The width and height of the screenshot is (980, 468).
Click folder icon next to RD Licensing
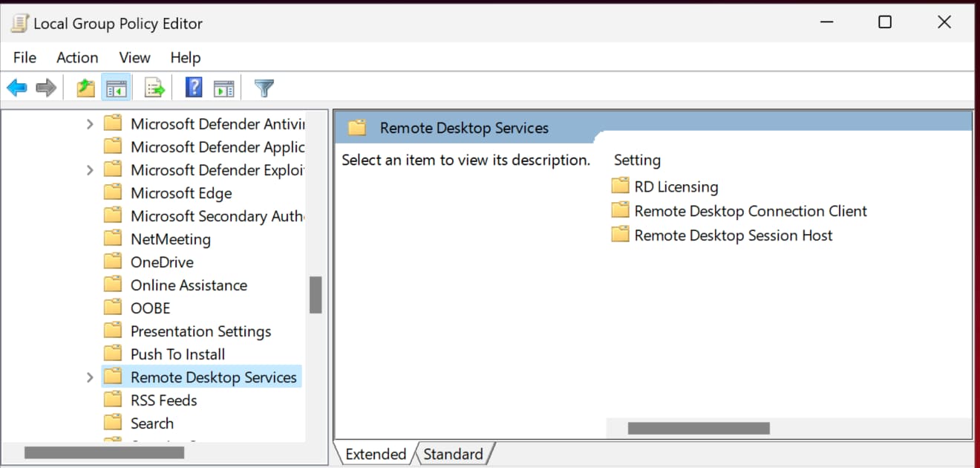[x=620, y=186]
